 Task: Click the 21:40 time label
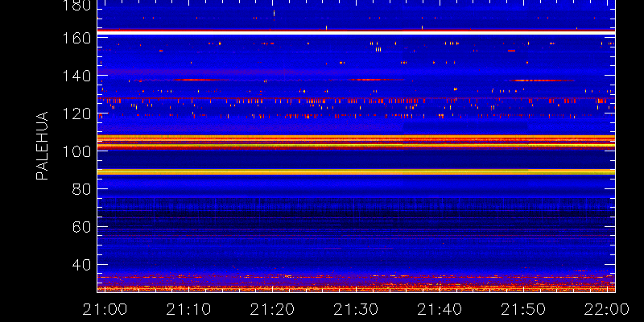pyautogui.click(x=439, y=309)
